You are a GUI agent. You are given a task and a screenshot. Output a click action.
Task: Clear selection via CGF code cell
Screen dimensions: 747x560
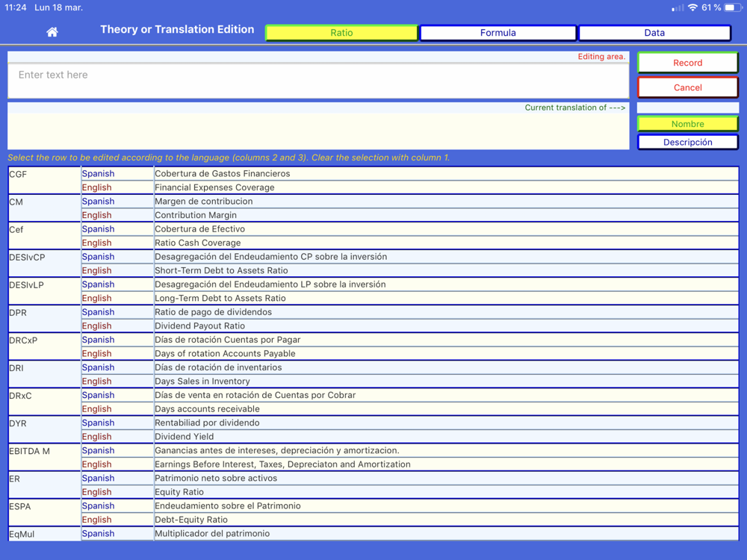[44, 181]
